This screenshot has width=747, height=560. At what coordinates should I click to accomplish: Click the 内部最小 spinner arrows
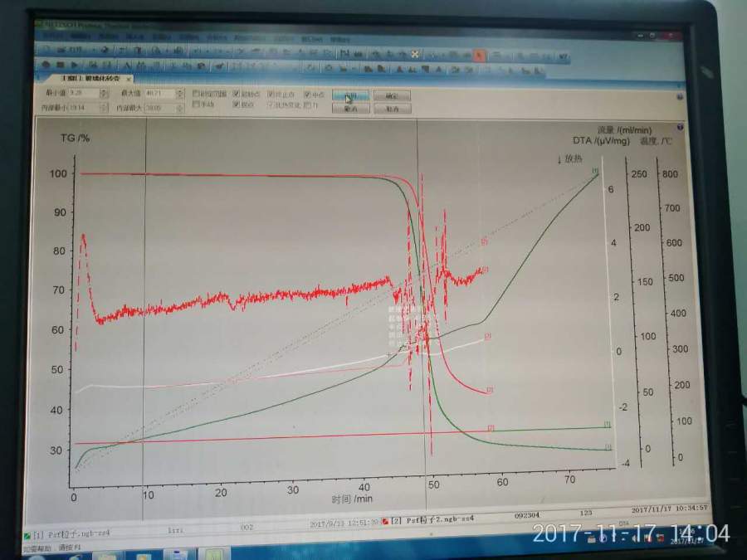pyautogui.click(x=104, y=108)
